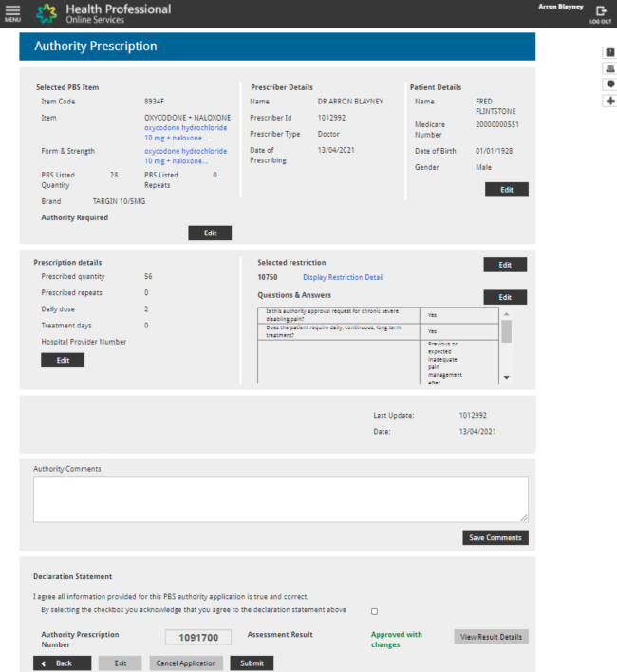The height and width of the screenshot is (672, 617).
Task: Click the prescribed quantity value 56
Action: tap(148, 276)
